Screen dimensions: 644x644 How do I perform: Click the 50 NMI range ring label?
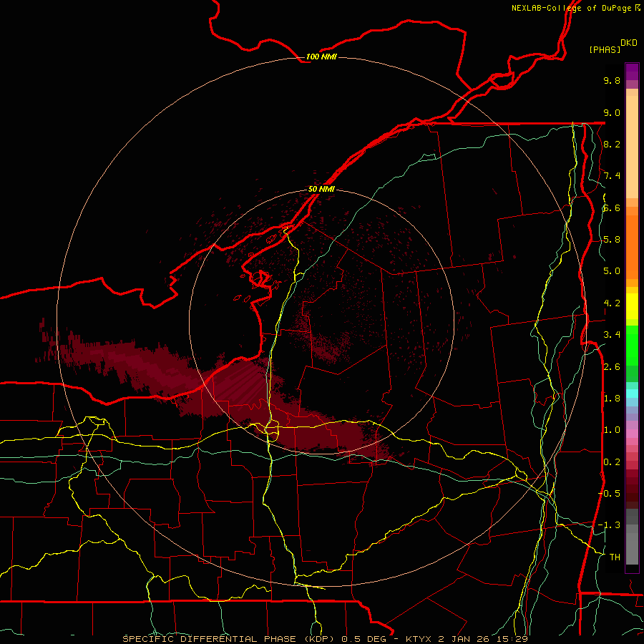coord(321,189)
